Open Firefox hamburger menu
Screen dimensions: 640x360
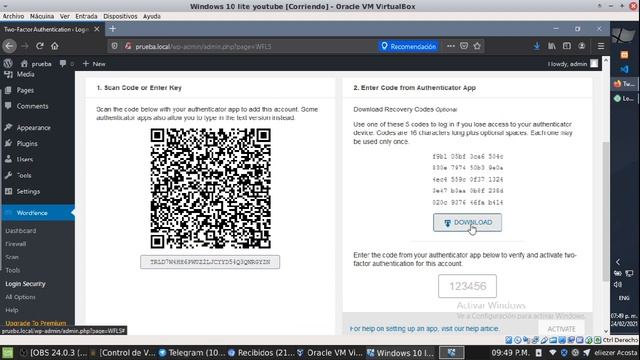point(601,46)
